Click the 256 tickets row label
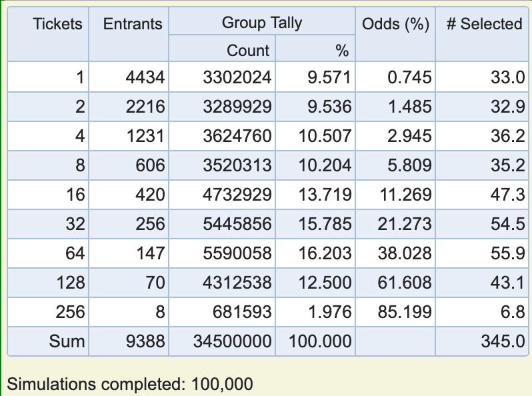The height and width of the screenshot is (396, 532). tap(70, 312)
